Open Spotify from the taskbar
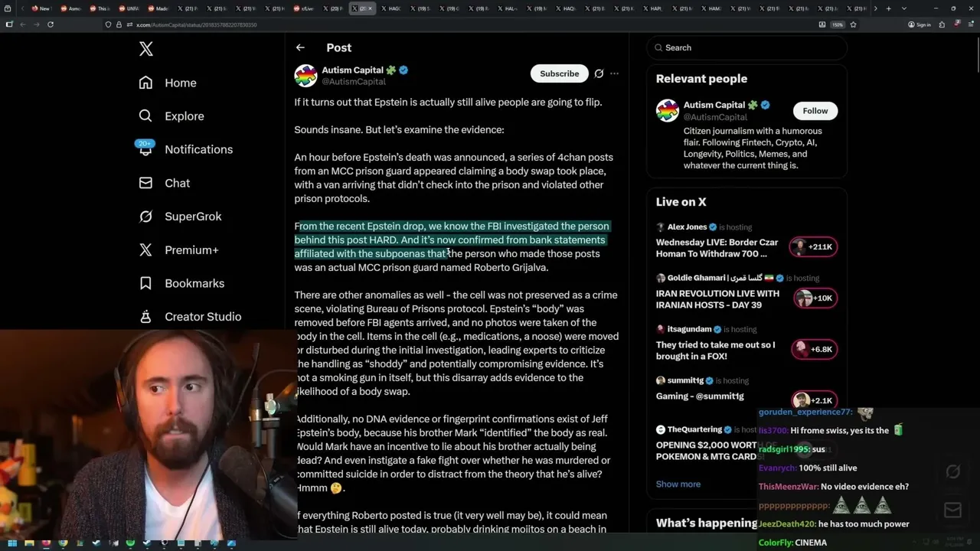Screen dimensions: 980x551 click(x=130, y=543)
